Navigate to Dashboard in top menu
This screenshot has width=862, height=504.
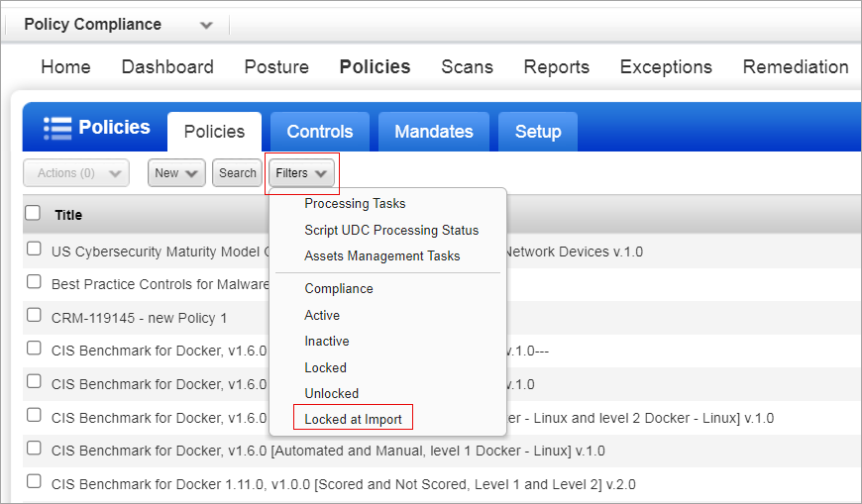coord(167,67)
